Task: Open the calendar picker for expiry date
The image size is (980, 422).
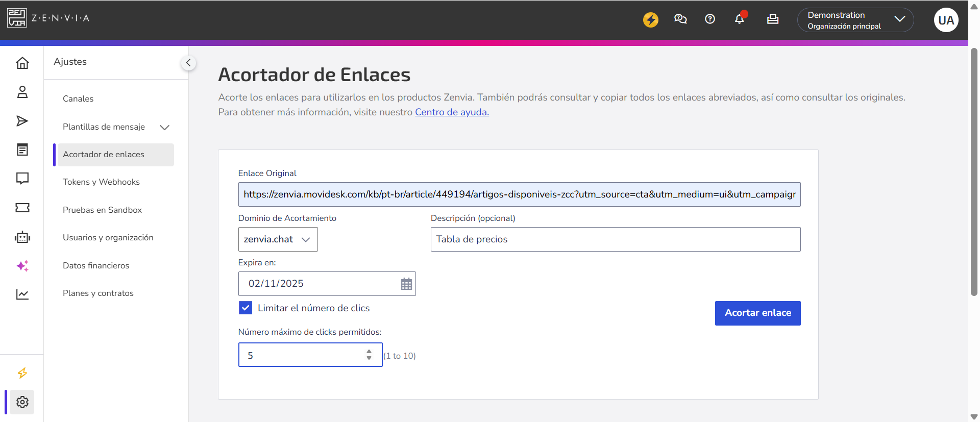Action: (x=406, y=284)
